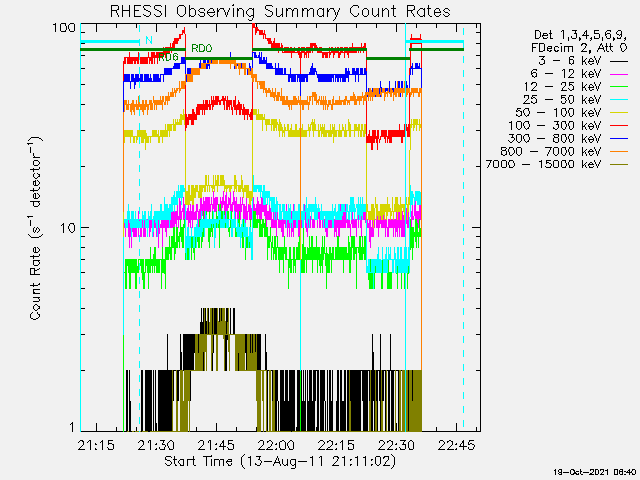Click the '21:30' x-axis tick label
This screenshot has height=480, width=640.
click(156, 445)
